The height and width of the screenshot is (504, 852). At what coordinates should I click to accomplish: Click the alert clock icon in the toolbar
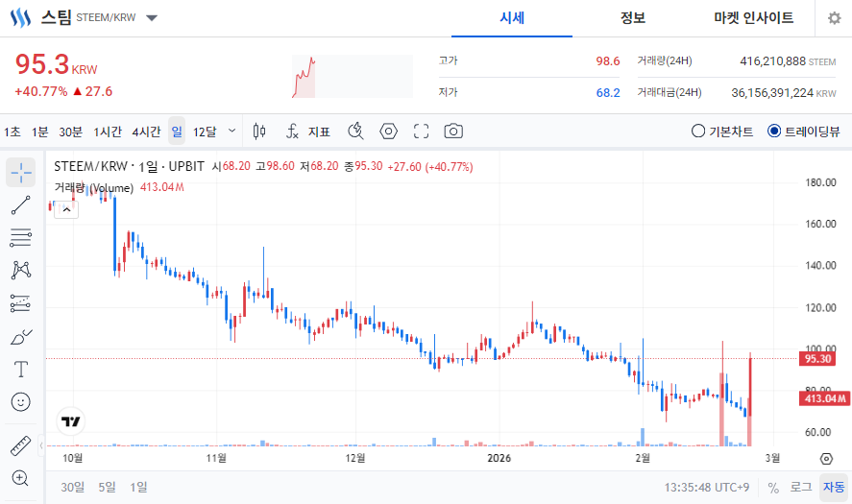click(x=356, y=131)
